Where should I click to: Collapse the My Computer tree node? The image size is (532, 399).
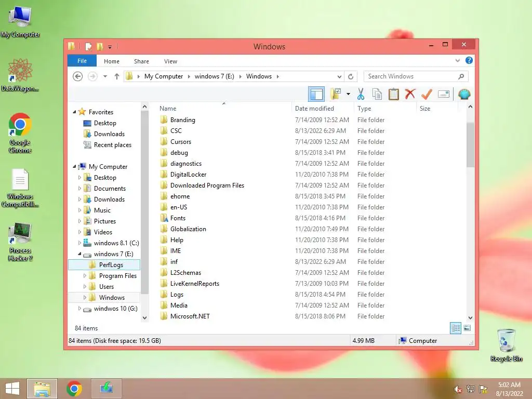(x=74, y=167)
